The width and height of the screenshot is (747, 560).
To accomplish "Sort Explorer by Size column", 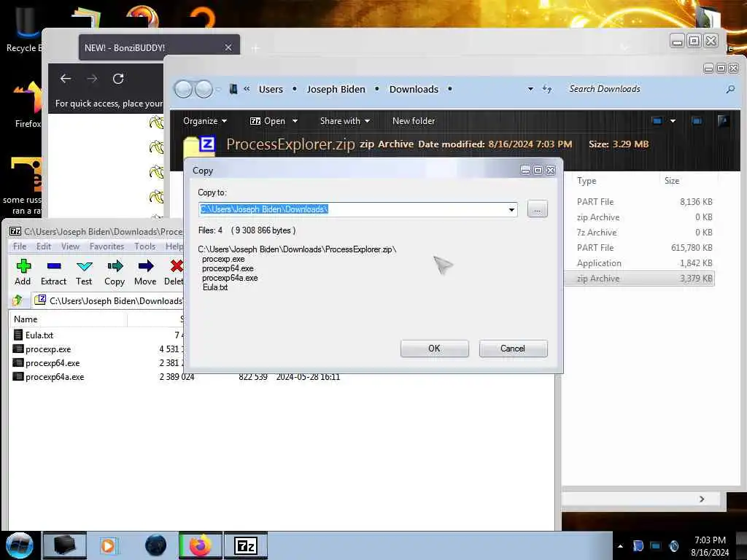I will [672, 181].
